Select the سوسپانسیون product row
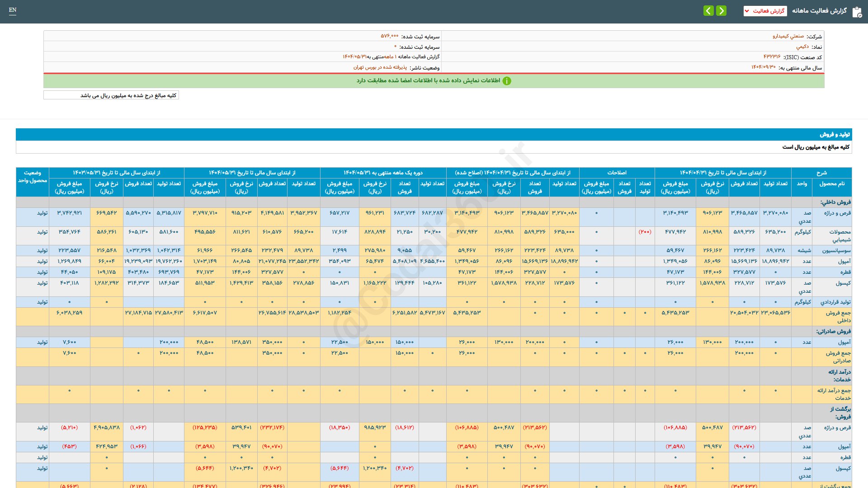 (836, 250)
